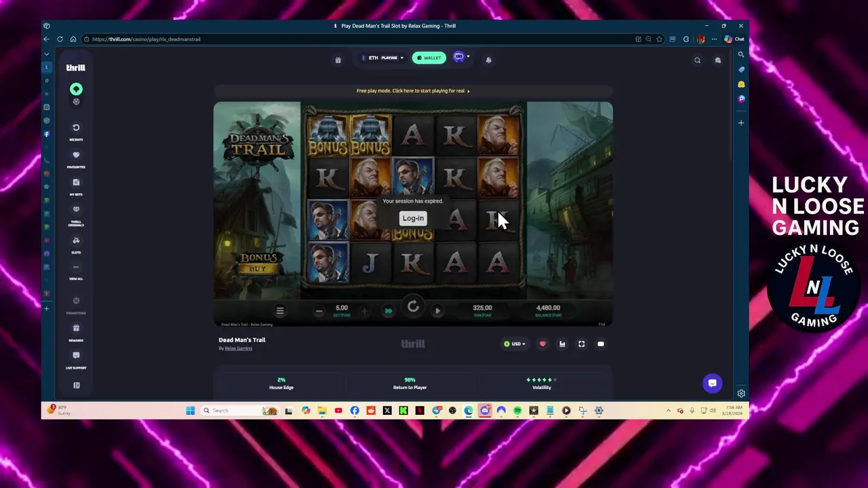Open Copilot Chat in browser toolbar
Image resolution: width=868 pixels, height=488 pixels.
[734, 39]
